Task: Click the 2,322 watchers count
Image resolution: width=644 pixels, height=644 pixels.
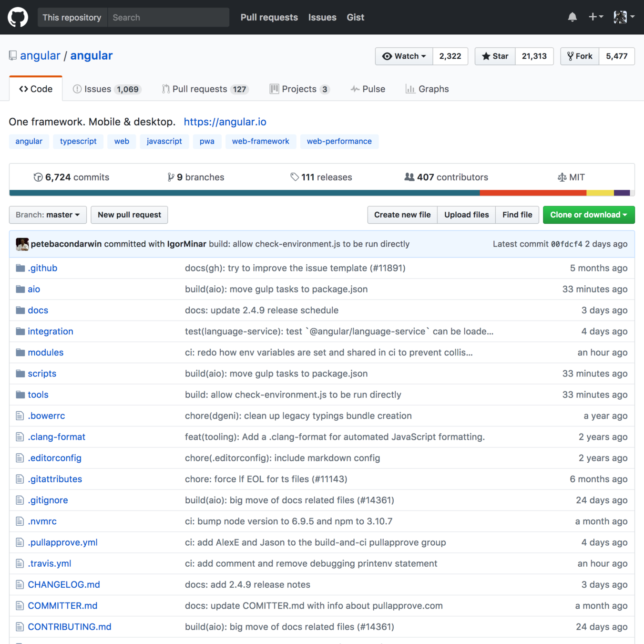Action: point(450,56)
